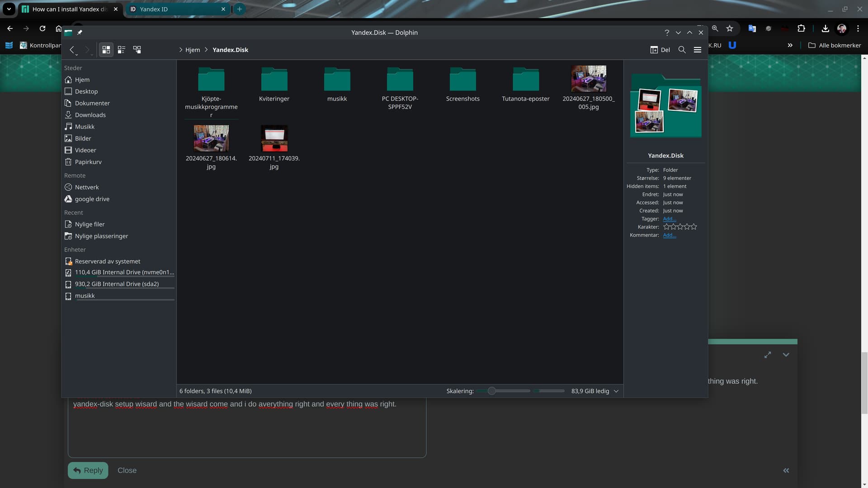Viewport: 868px width, 488px height.
Task: Click the Yandex.Disk breadcrumb
Action: point(230,50)
